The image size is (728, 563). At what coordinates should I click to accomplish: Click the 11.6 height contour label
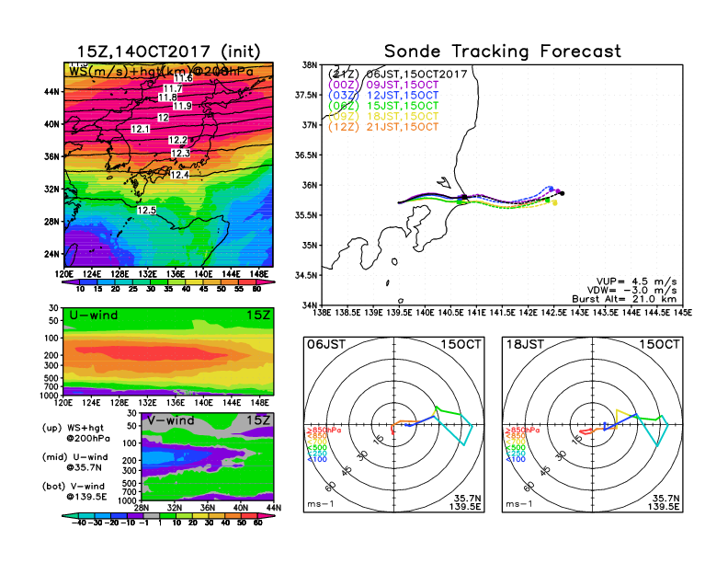pyautogui.click(x=184, y=79)
